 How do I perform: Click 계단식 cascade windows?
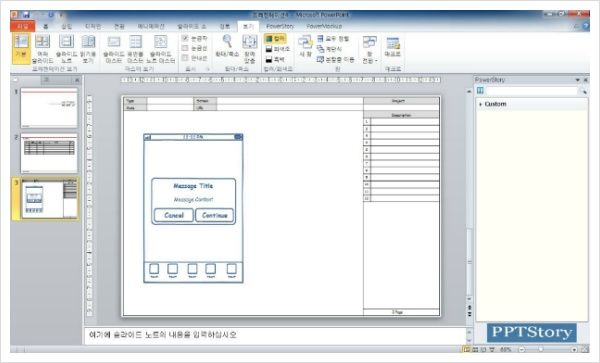click(x=329, y=49)
